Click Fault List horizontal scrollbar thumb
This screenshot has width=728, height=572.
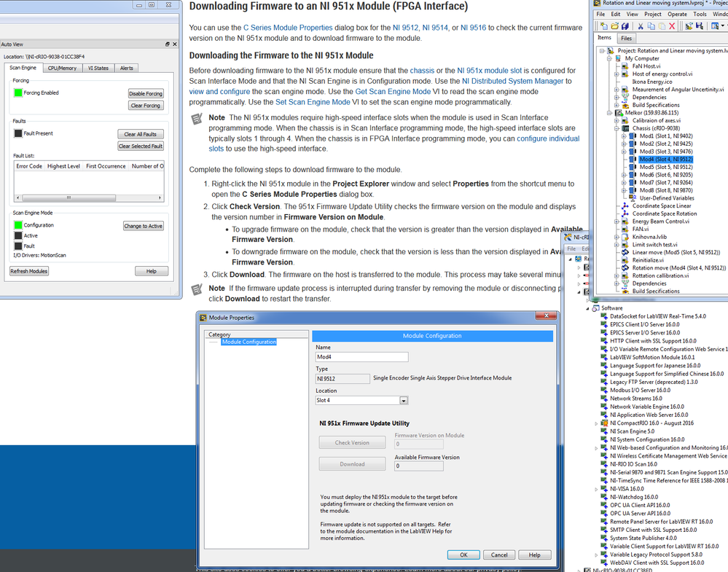coord(69,197)
